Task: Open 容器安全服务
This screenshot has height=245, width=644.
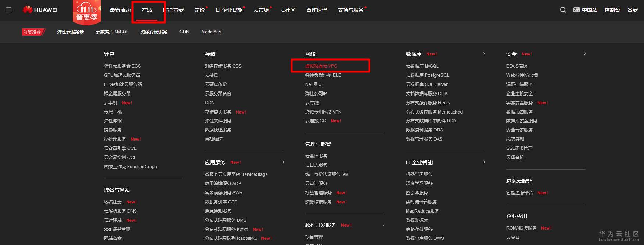Action: point(520,103)
